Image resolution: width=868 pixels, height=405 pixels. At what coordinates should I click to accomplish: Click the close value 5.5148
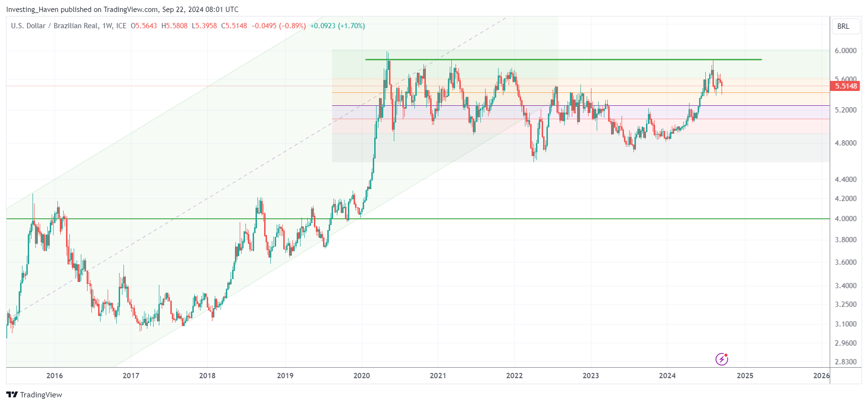pyautogui.click(x=236, y=26)
